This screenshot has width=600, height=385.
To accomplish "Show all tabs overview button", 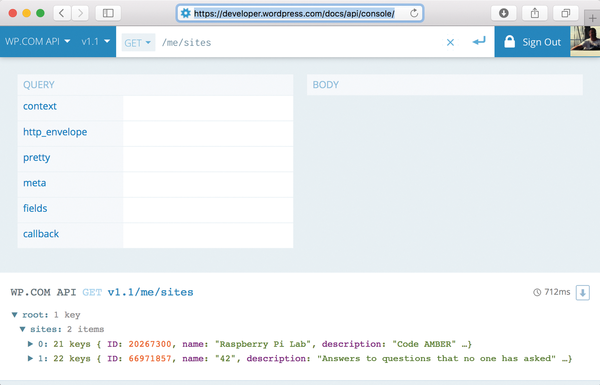I will click(566, 13).
